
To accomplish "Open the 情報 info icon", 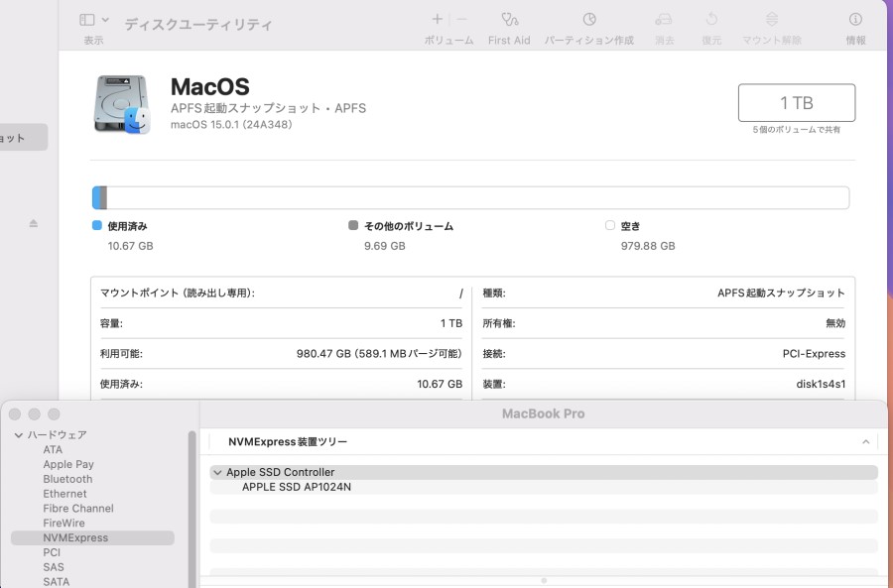I will [x=855, y=20].
